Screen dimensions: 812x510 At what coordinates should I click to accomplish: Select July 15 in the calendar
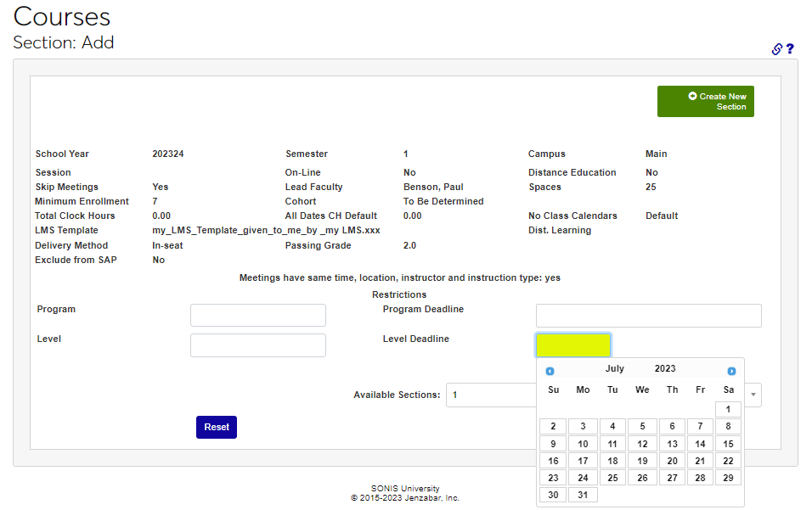click(x=728, y=444)
